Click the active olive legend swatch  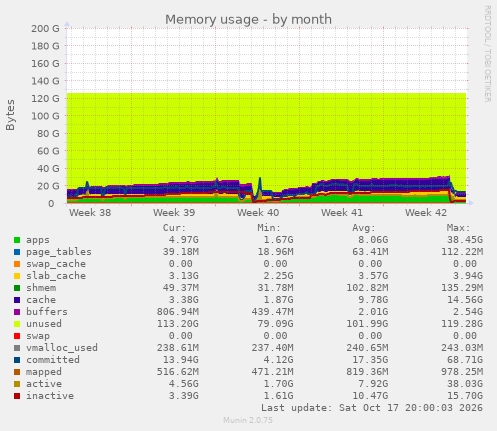[17, 384]
